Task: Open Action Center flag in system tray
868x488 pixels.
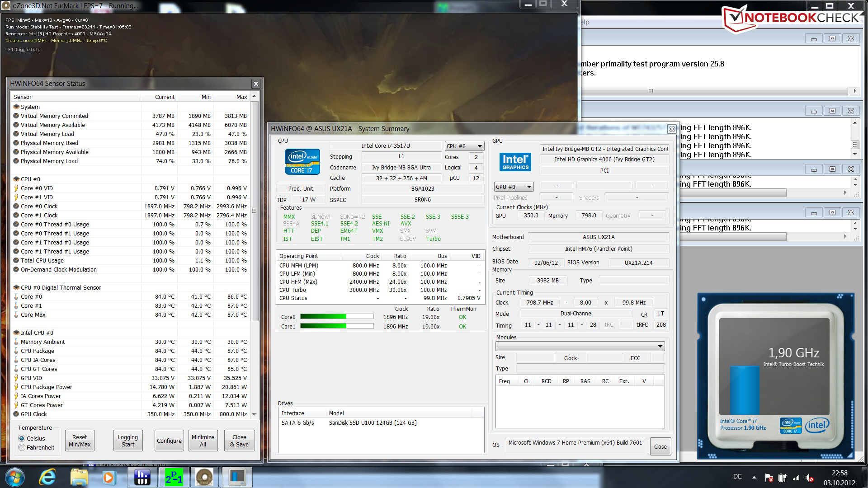Action: (x=769, y=478)
